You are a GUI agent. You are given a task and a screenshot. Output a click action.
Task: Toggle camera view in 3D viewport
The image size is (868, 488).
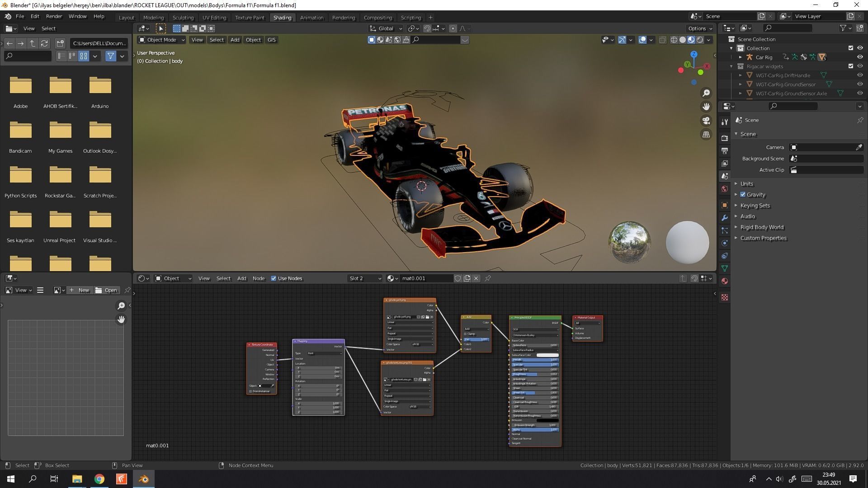coord(706,121)
